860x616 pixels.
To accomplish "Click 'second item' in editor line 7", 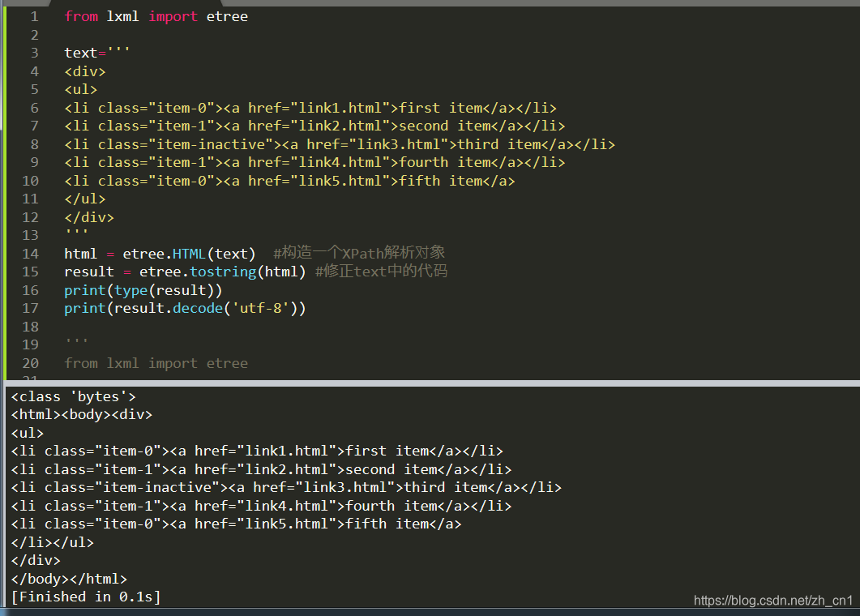I will pos(444,126).
